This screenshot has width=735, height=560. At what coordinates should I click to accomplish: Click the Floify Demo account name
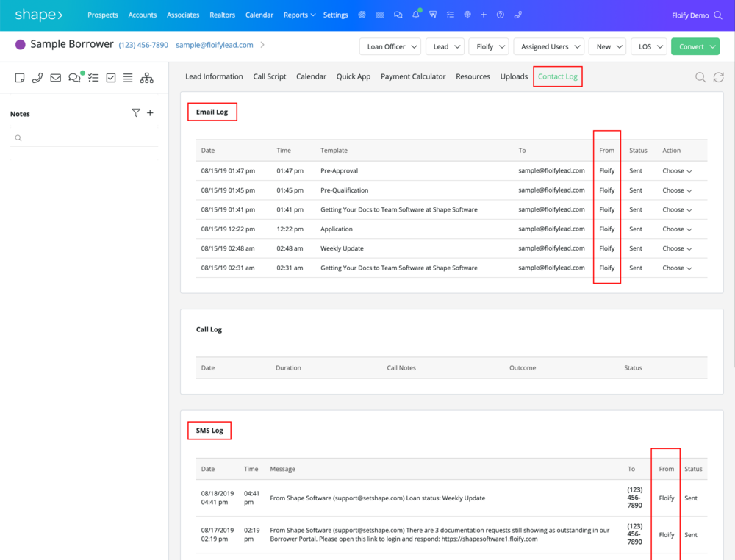(690, 15)
